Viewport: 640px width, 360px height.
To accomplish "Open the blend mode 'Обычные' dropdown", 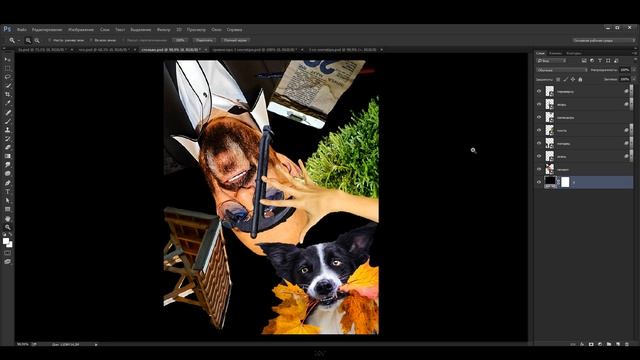I will pos(562,70).
